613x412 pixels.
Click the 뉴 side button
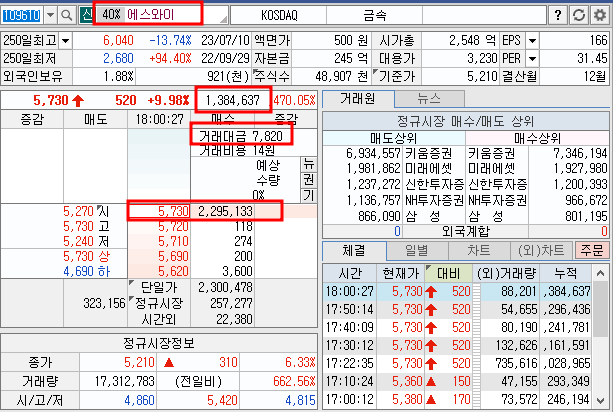(308, 164)
